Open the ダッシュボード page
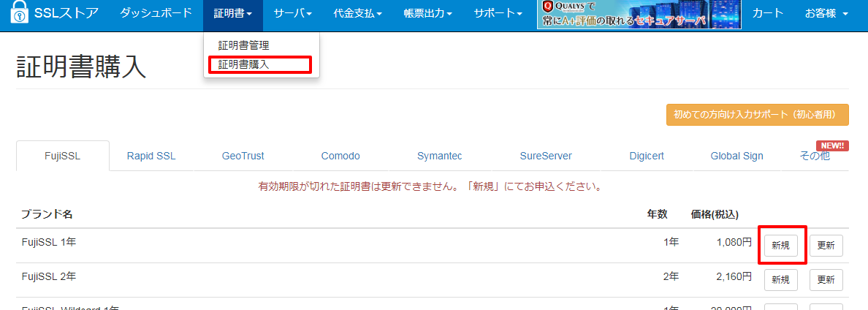Image resolution: width=868 pixels, height=310 pixels. pyautogui.click(x=156, y=13)
